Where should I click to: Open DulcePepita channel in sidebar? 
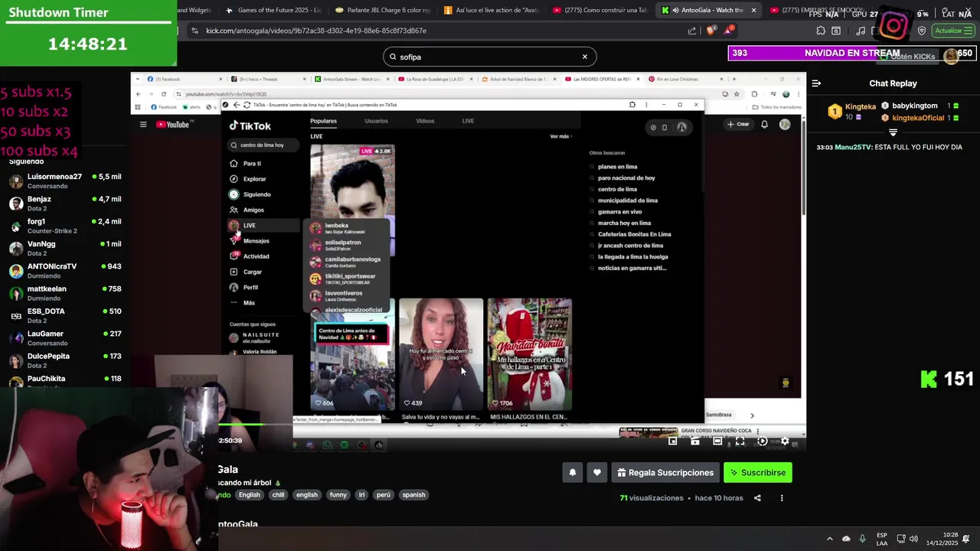[65, 360]
